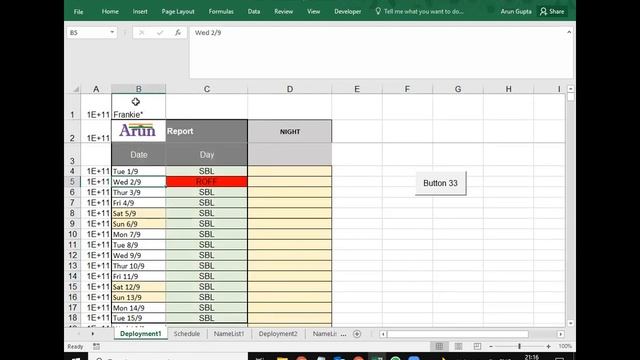Open Arun Gupta account name
This screenshot has width=640, height=360.
(516, 11)
